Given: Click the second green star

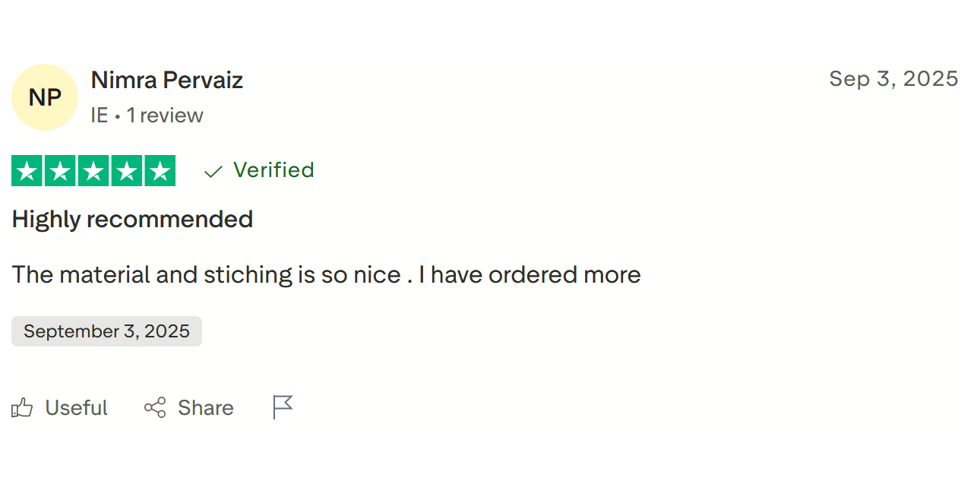Looking at the screenshot, I should tap(61, 171).
